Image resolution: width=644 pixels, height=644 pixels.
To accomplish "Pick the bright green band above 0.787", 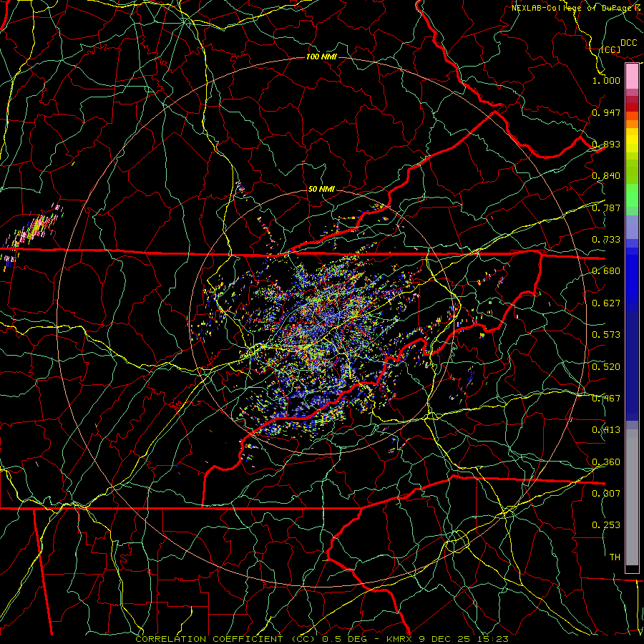I will [x=632, y=195].
